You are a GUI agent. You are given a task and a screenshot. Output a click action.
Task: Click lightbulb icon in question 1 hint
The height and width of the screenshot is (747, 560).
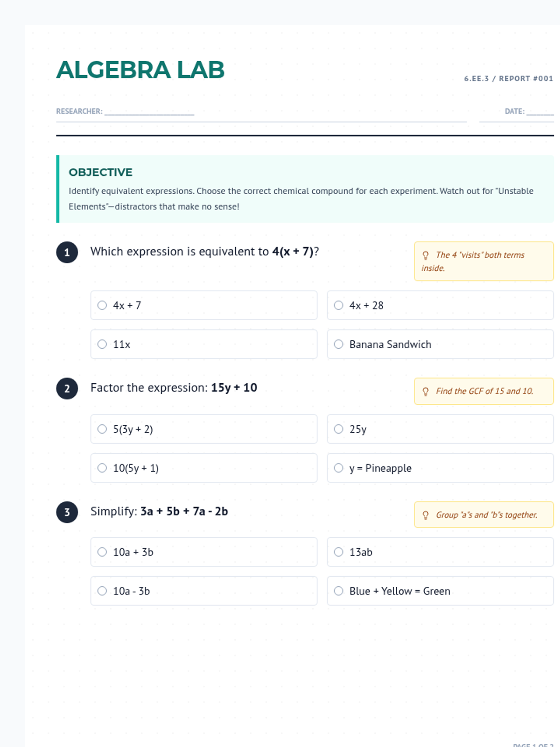point(425,255)
